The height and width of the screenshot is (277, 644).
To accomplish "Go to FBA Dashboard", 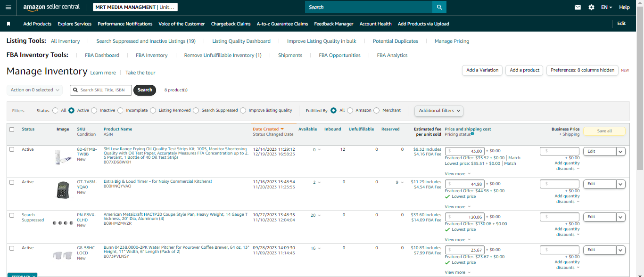I will coord(102,56).
